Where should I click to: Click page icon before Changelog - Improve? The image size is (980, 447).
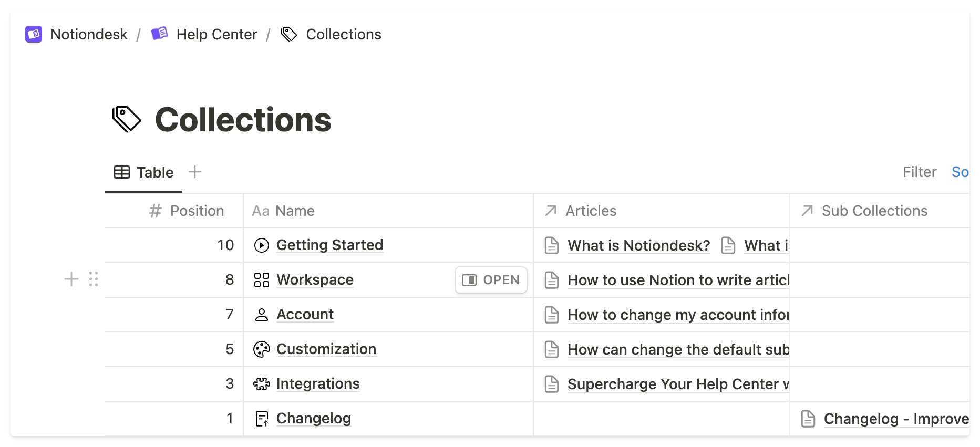tap(808, 419)
